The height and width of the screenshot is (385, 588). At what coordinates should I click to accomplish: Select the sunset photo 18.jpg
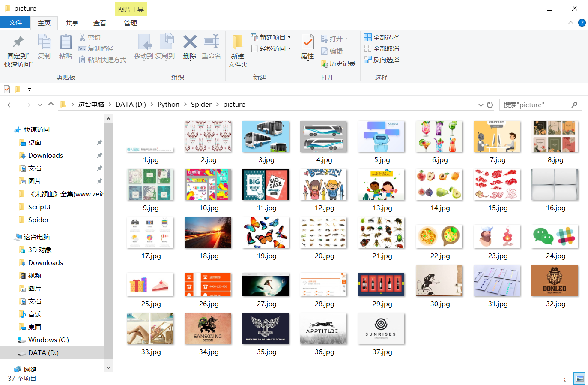[x=208, y=232]
